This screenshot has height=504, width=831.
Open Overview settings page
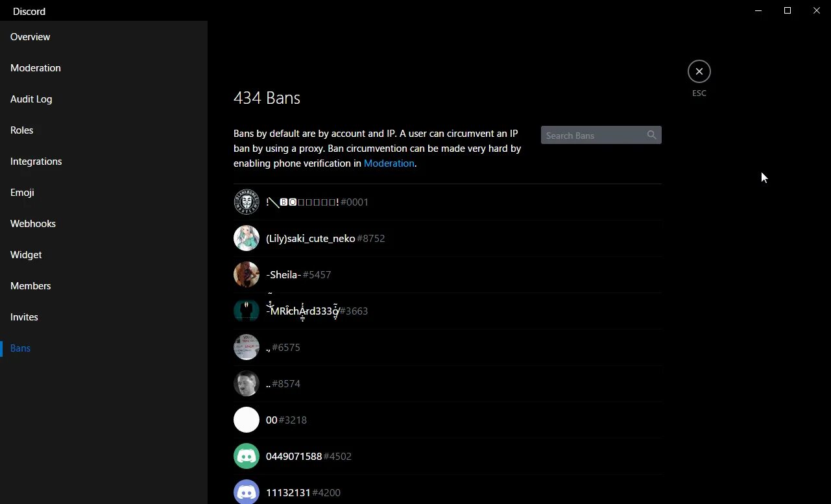coord(104,37)
